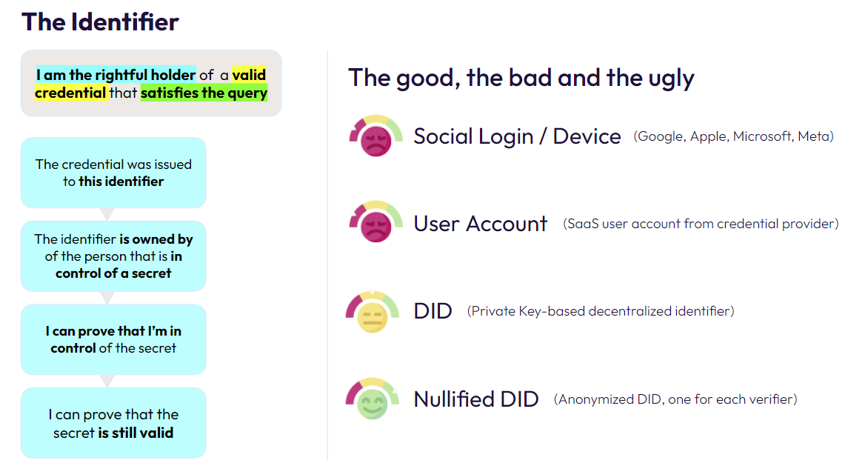Screen dimensions: 868x466
Task: Click the yellow highlighted 'credential' word
Action: pos(70,93)
